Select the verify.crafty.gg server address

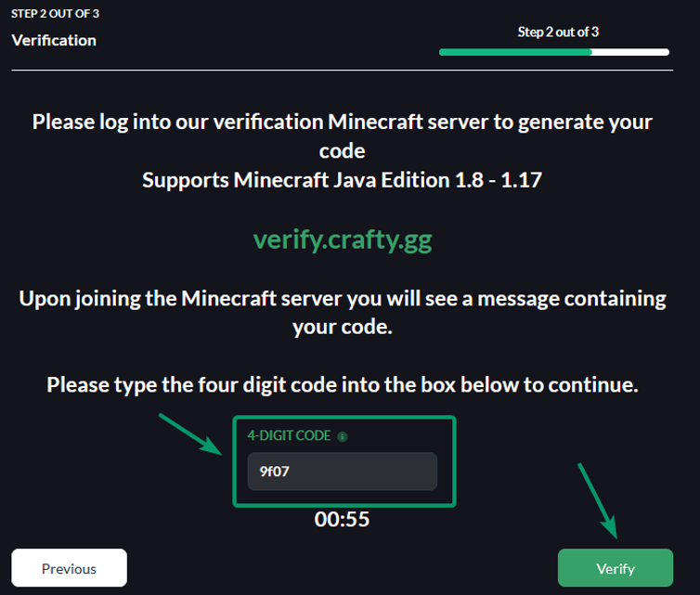point(343,240)
